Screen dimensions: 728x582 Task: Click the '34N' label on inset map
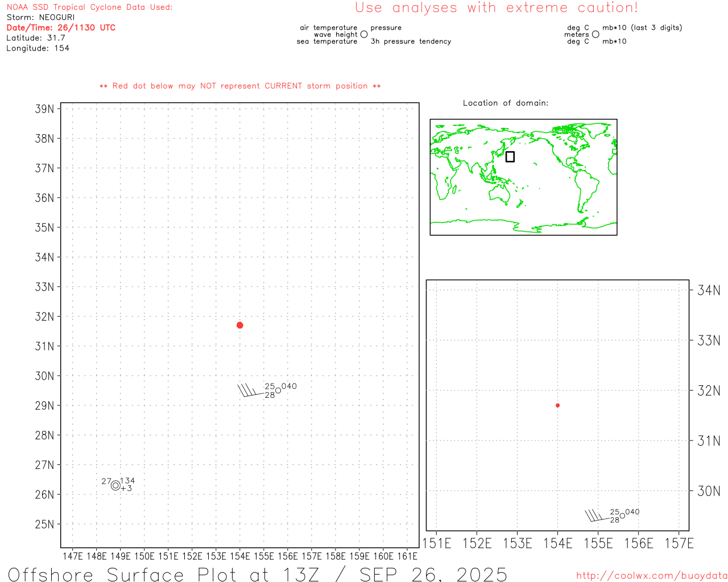click(x=709, y=290)
